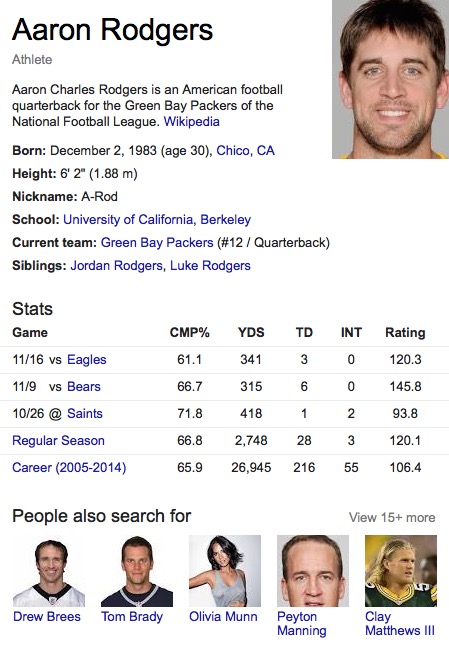
Task: Expand View 15+ more related people
Action: [392, 517]
